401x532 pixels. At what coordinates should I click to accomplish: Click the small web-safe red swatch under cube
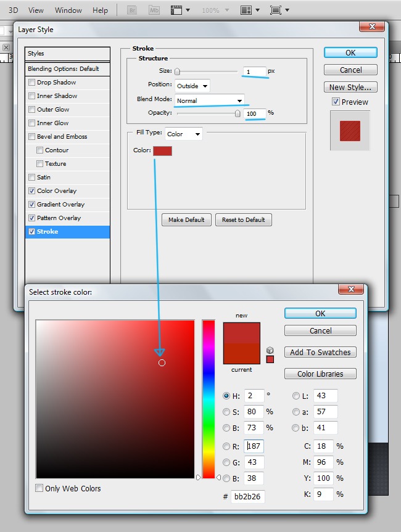click(270, 359)
